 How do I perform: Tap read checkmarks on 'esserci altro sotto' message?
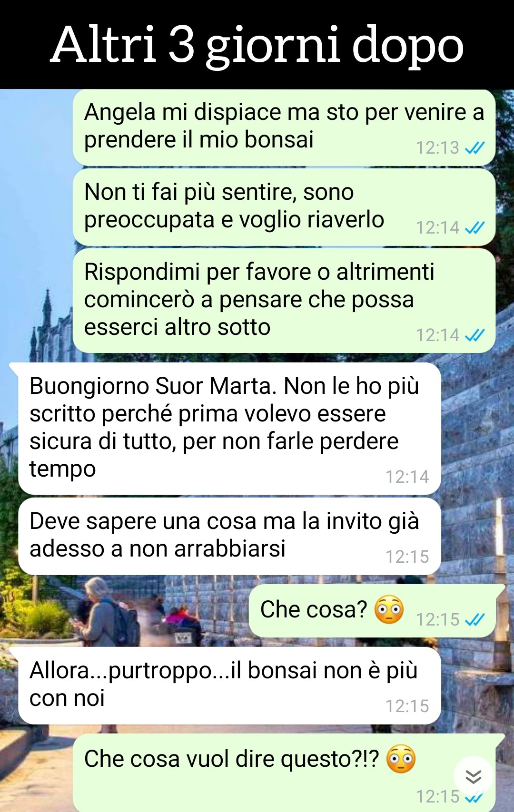[x=474, y=335]
